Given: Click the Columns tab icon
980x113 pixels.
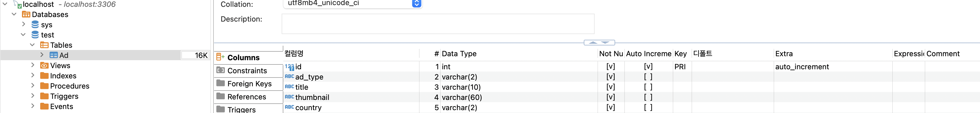Looking at the screenshot, I should click(x=220, y=57).
